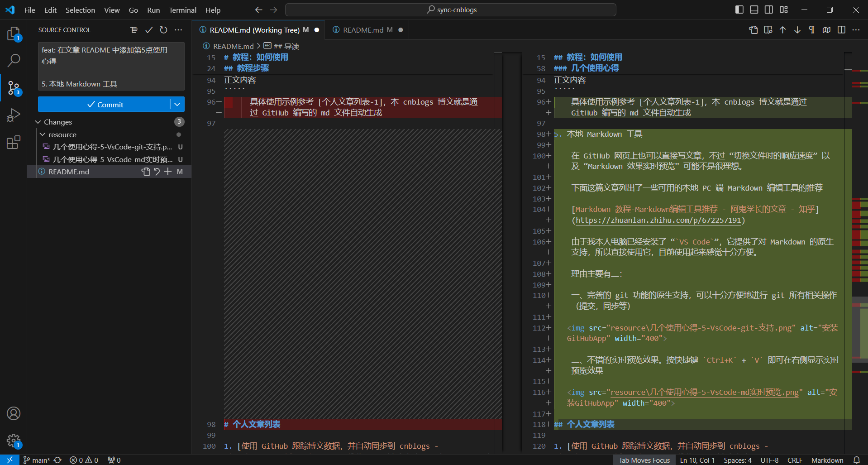Open editor more actions menu
This screenshot has height=465, width=868.
pyautogui.click(x=856, y=30)
